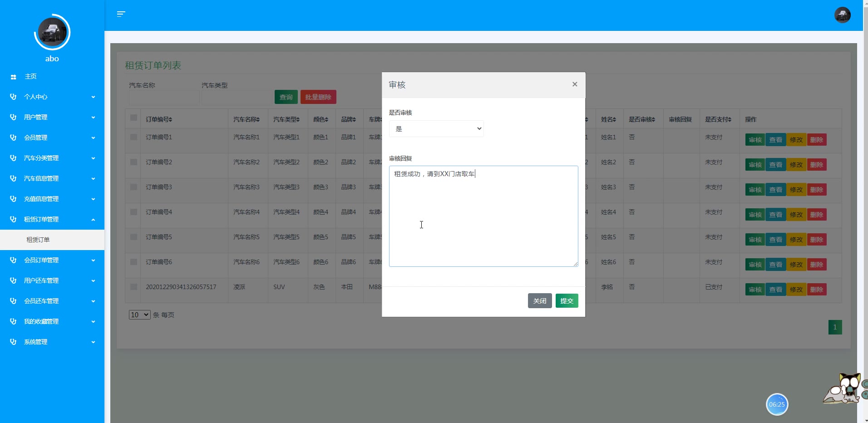Click the icon beside 租赁订单管理
This screenshot has height=423, width=868.
(x=13, y=219)
